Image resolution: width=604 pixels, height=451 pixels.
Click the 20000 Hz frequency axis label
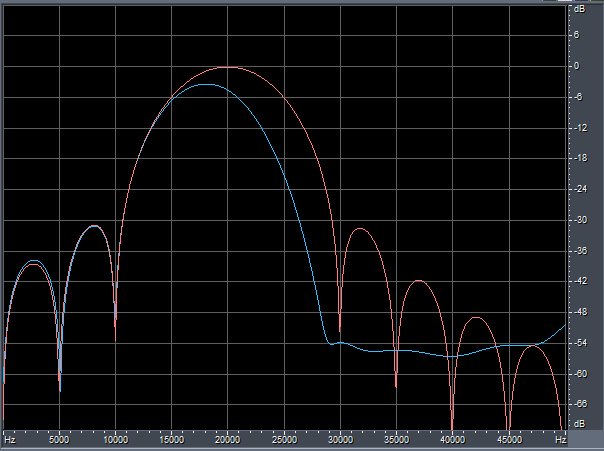[227, 440]
